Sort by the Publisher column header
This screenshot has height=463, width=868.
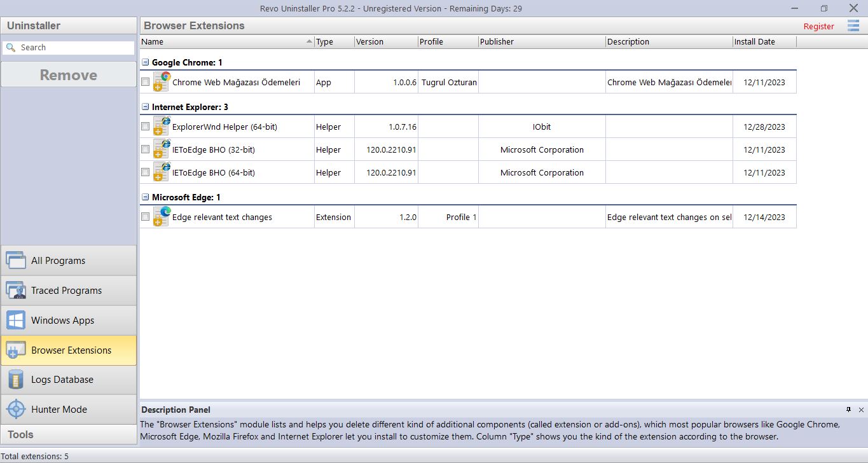[x=542, y=41]
